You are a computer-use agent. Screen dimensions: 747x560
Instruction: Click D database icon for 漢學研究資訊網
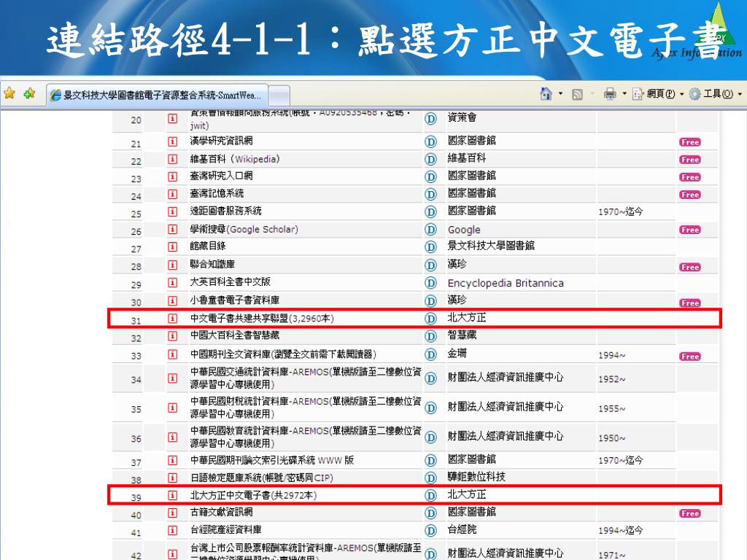coord(430,142)
